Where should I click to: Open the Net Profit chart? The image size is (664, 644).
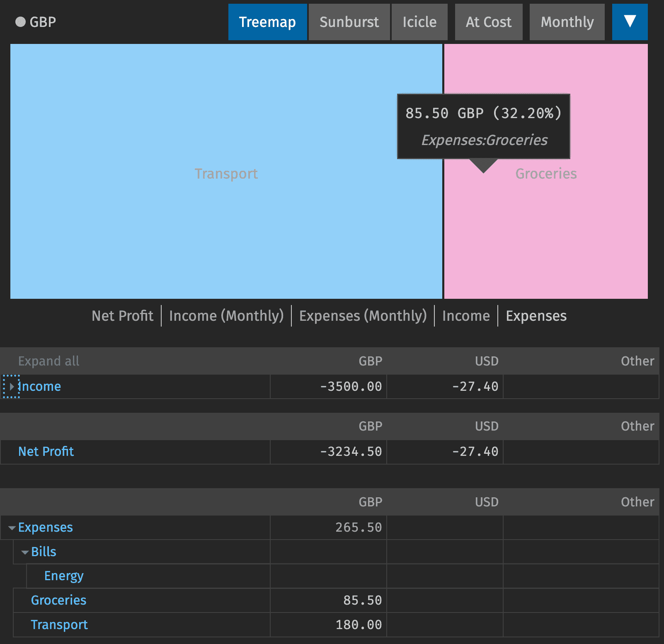[122, 316]
